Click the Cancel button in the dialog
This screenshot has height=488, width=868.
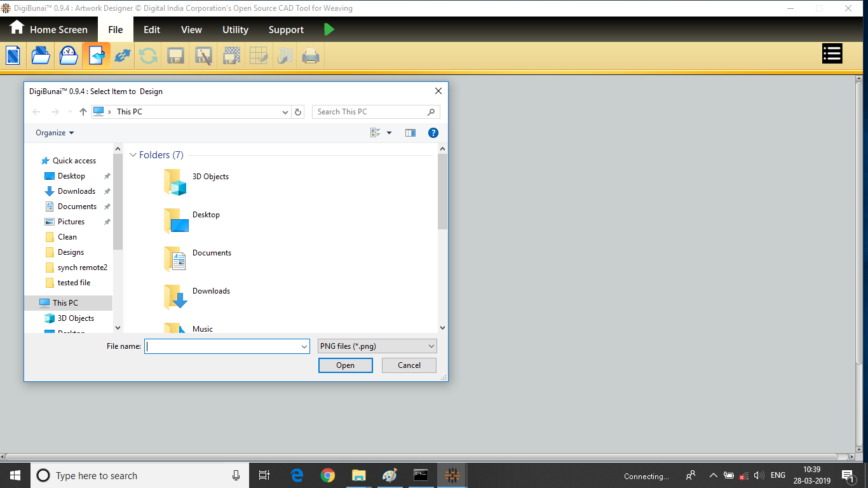click(409, 365)
